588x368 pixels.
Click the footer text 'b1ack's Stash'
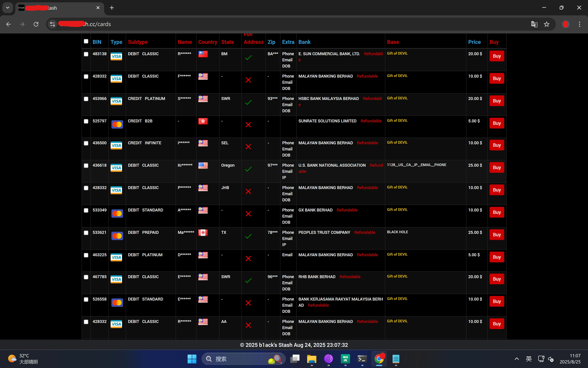click(275, 345)
